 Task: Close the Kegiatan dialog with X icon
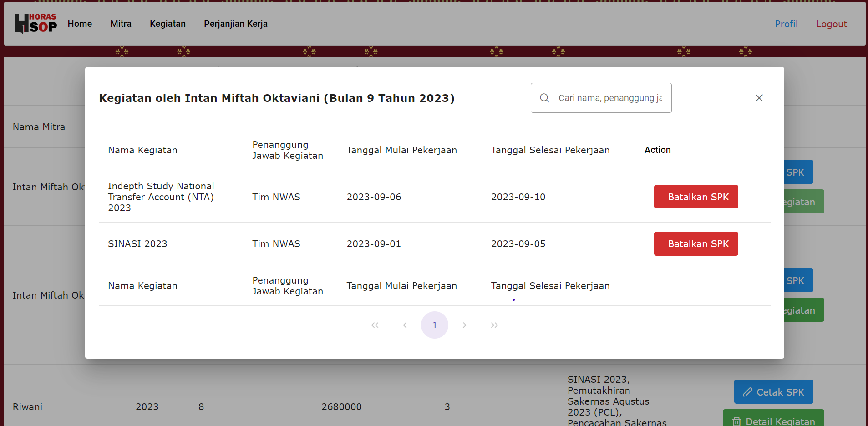[x=759, y=98]
